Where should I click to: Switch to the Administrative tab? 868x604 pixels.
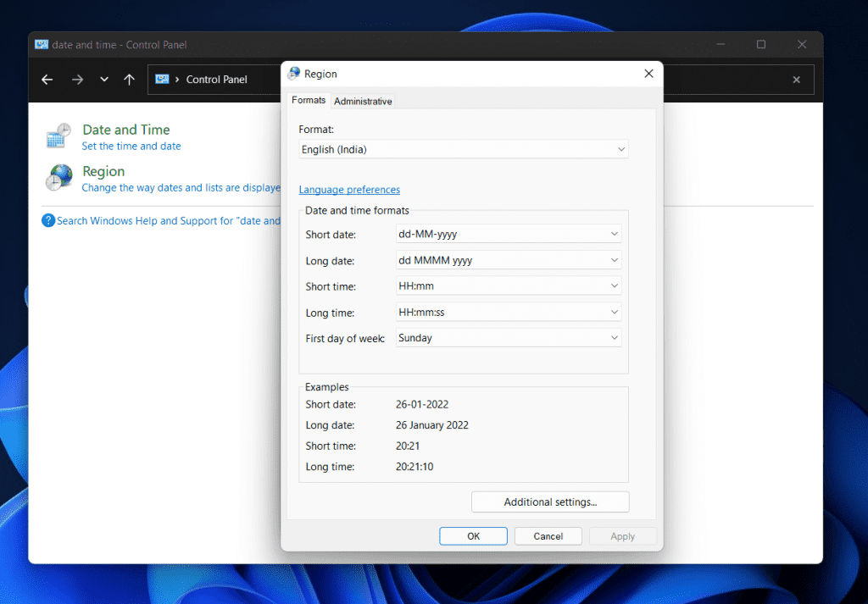363,100
